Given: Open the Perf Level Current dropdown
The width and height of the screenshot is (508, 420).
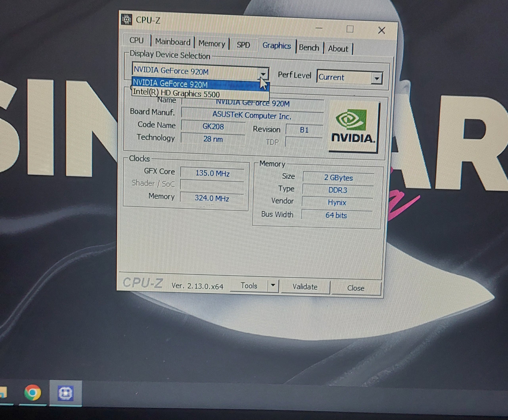Looking at the screenshot, I should (x=350, y=77).
